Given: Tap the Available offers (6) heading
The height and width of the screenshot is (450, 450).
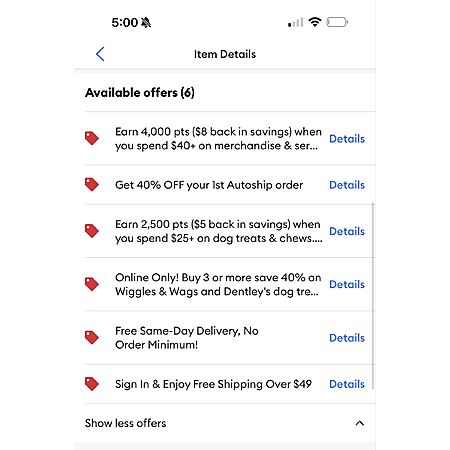Looking at the screenshot, I should point(140,92).
